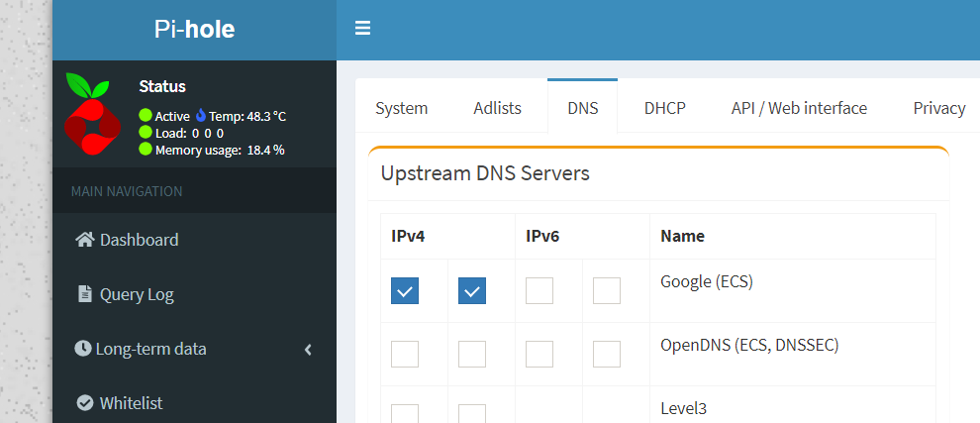The width and height of the screenshot is (980, 423).
Task: Check second OpenDNS IPv6 checkbox
Action: (x=607, y=355)
